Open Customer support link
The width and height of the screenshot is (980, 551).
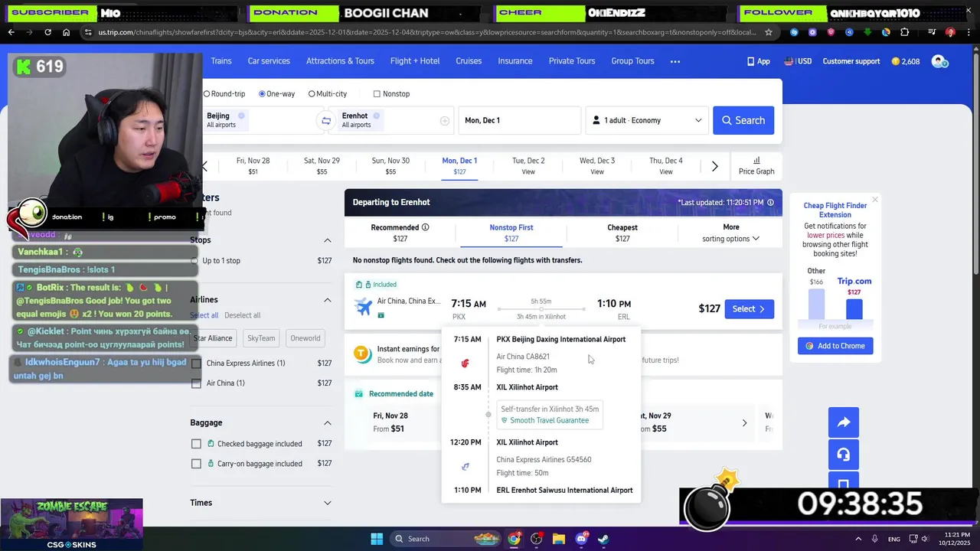point(851,61)
